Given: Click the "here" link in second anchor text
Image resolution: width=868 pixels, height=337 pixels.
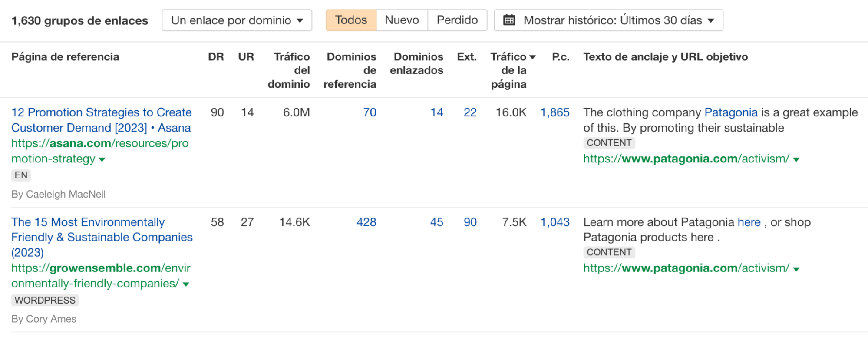Looking at the screenshot, I should pyautogui.click(x=749, y=222).
